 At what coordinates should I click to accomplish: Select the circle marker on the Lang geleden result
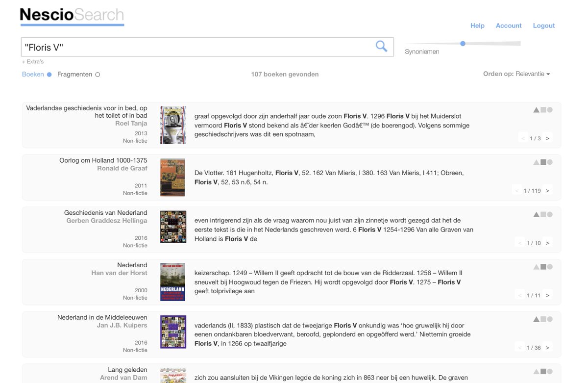[x=550, y=371]
